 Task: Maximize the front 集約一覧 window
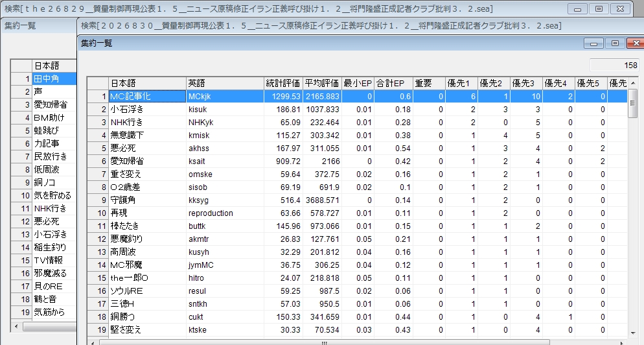(x=615, y=43)
